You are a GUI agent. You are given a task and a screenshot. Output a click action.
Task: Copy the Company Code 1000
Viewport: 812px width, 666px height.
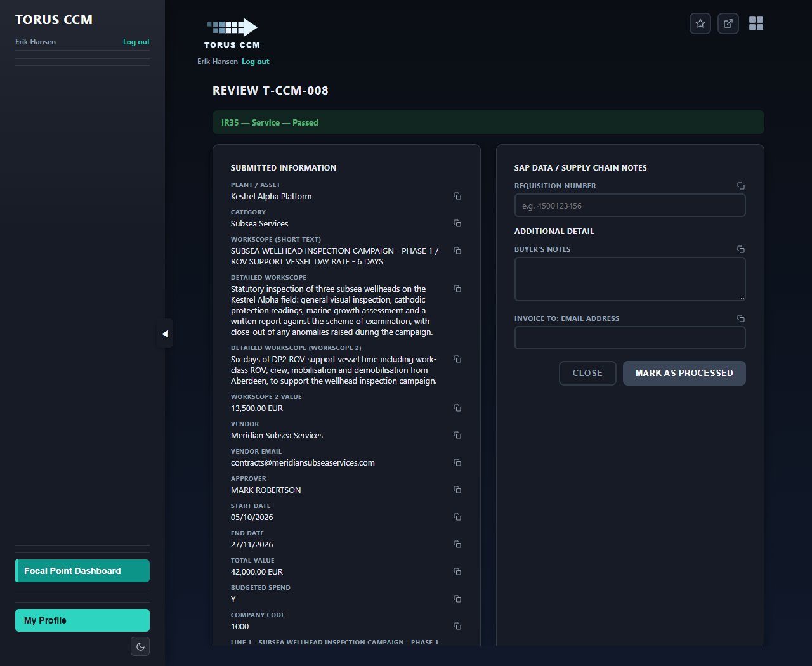[x=457, y=626]
